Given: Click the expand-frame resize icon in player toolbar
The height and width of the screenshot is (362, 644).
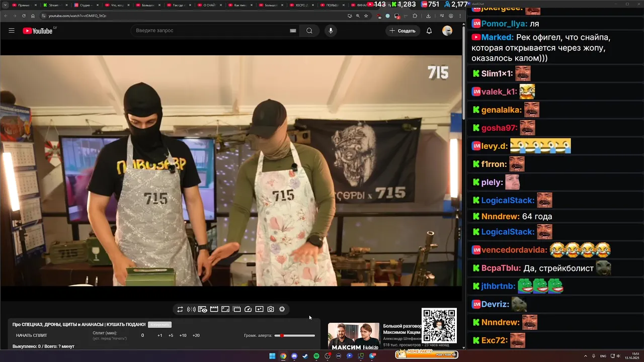Looking at the screenshot, I should tap(225, 309).
